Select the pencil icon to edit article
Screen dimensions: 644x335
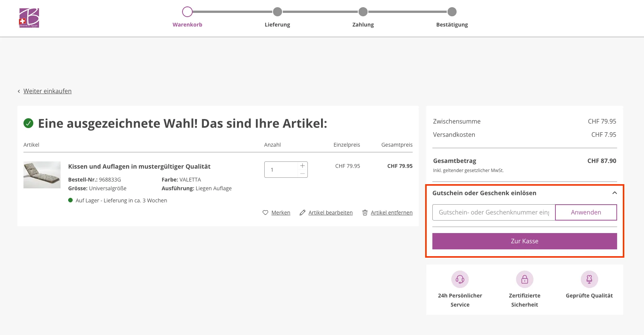coord(302,213)
